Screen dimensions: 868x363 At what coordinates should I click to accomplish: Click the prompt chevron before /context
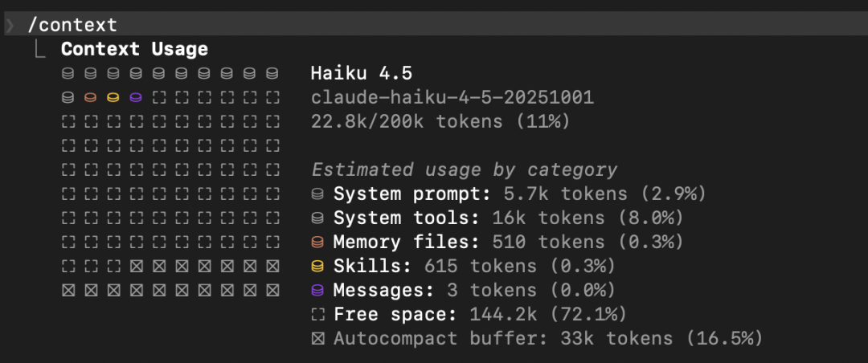[10, 25]
